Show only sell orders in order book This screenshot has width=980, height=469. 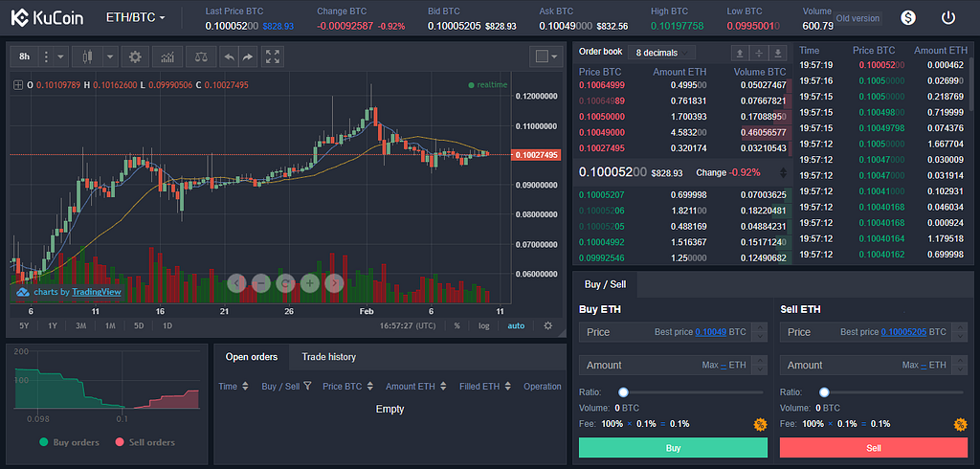tap(740, 53)
